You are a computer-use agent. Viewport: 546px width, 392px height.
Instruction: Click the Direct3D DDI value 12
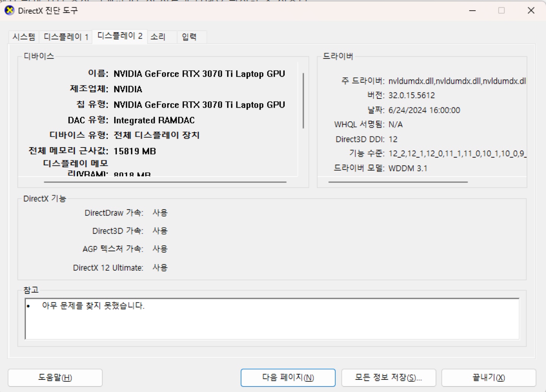coord(393,139)
